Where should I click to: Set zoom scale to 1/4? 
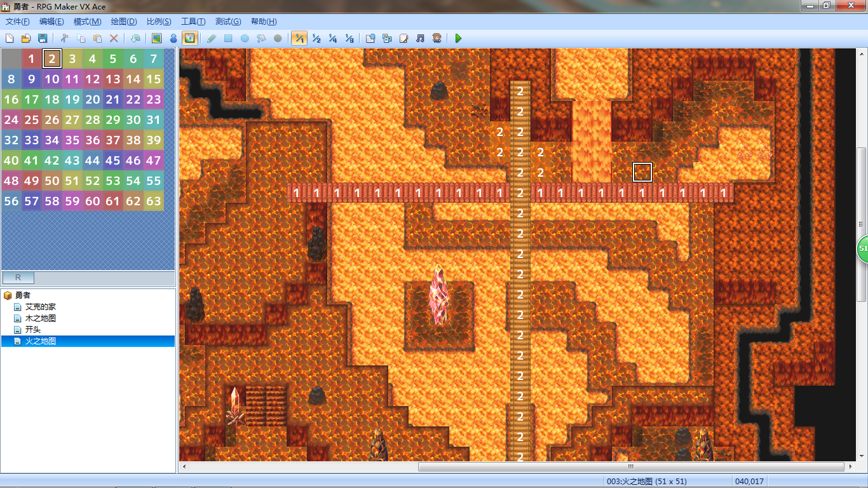[332, 38]
